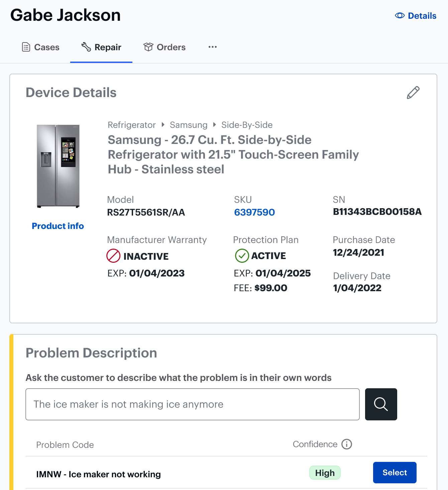Click the $99.00 fee value
The width and height of the screenshot is (448, 490).
[271, 288]
